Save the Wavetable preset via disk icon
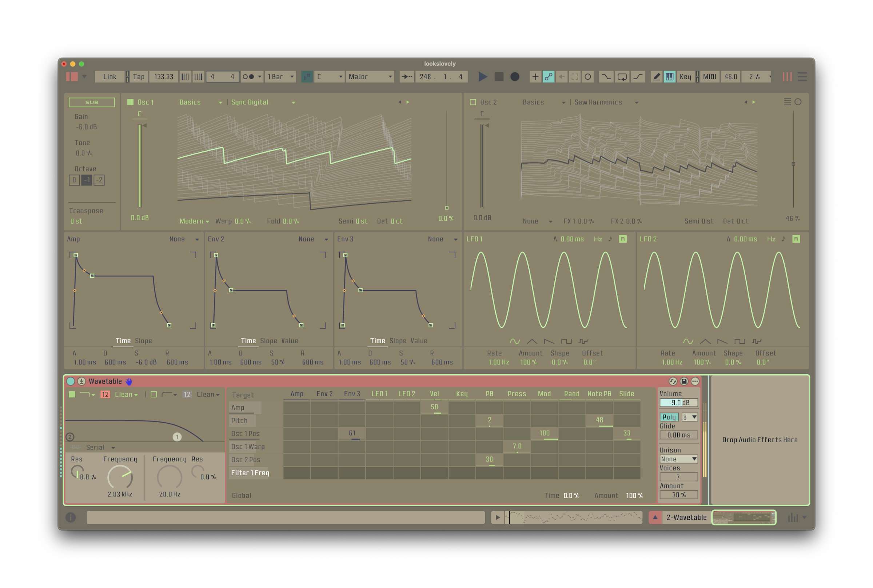The width and height of the screenshot is (873, 588). [683, 381]
